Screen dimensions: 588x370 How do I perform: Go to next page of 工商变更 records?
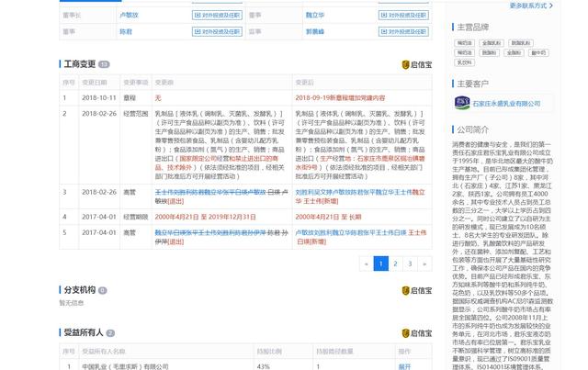point(424,263)
